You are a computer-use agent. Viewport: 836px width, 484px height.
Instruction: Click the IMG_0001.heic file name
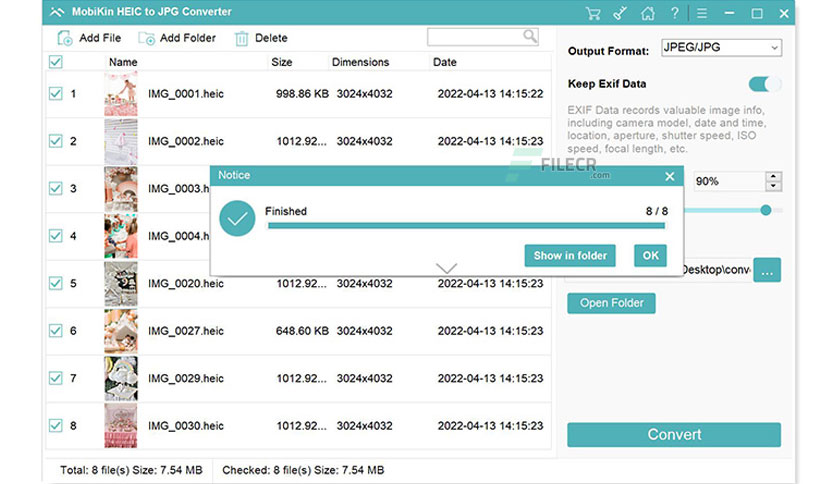point(186,94)
